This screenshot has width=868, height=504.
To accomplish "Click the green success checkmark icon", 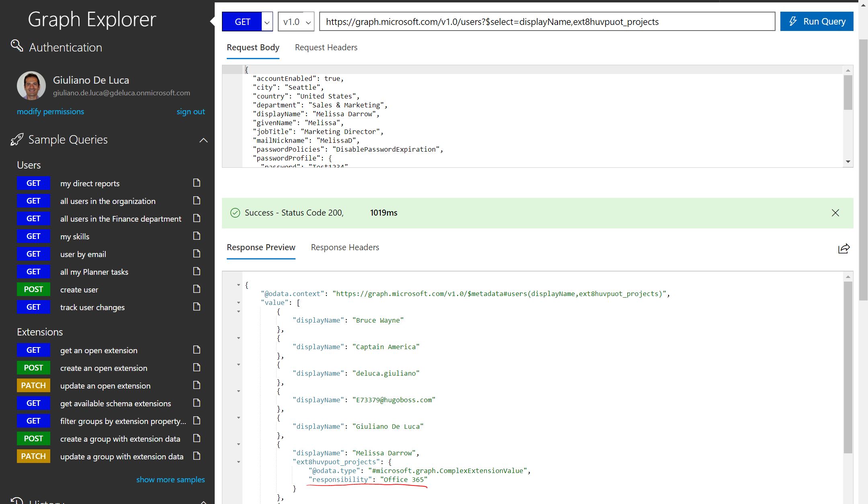I will pyautogui.click(x=235, y=213).
